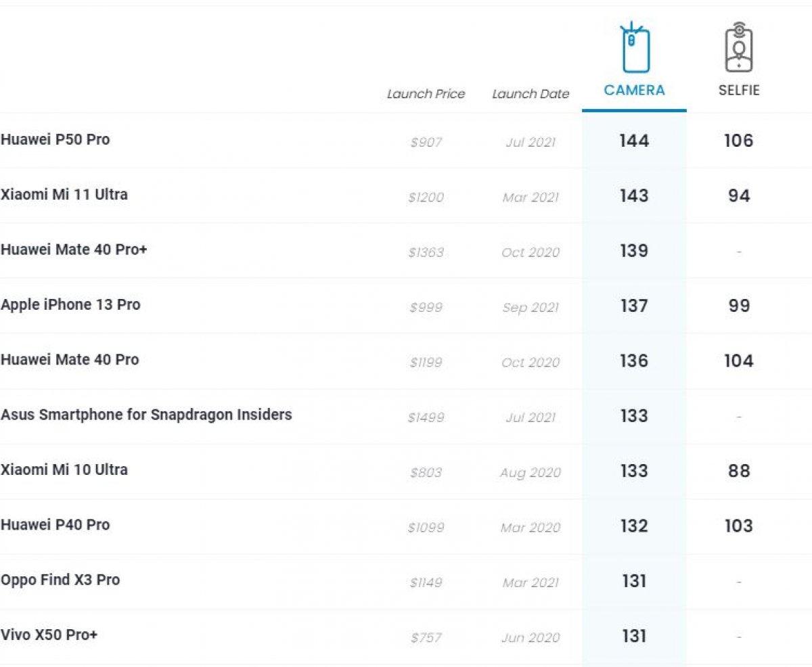Click the selfie phone icon
Screen dimensions: 812x667
click(738, 47)
